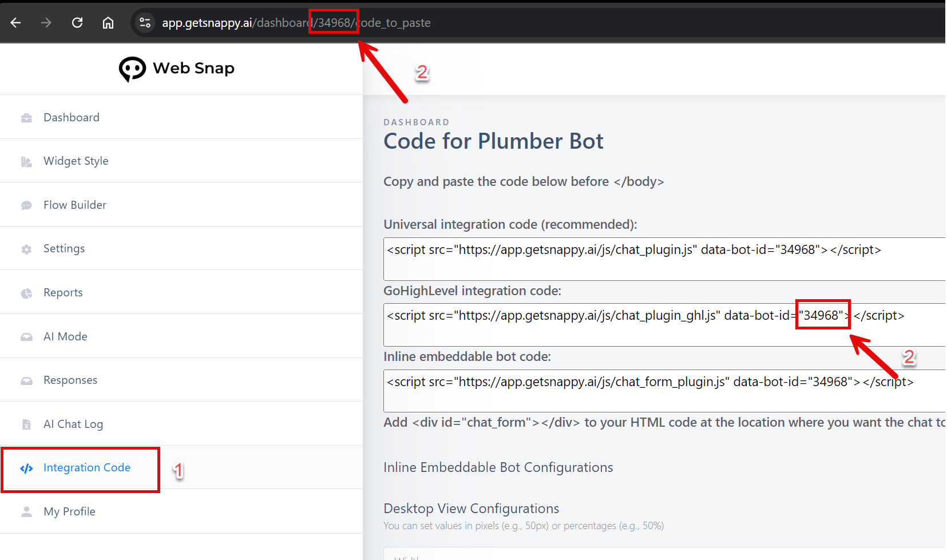
Task: Open AI Chat Log page
Action: (73, 424)
